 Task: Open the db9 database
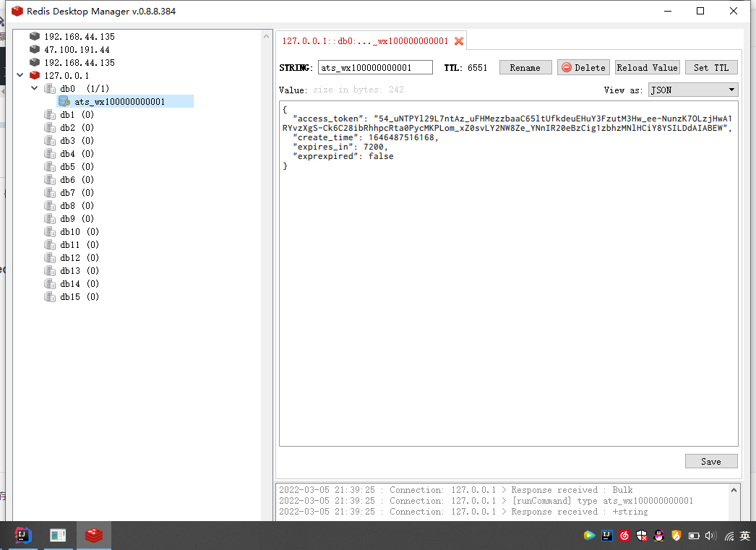coord(77,218)
